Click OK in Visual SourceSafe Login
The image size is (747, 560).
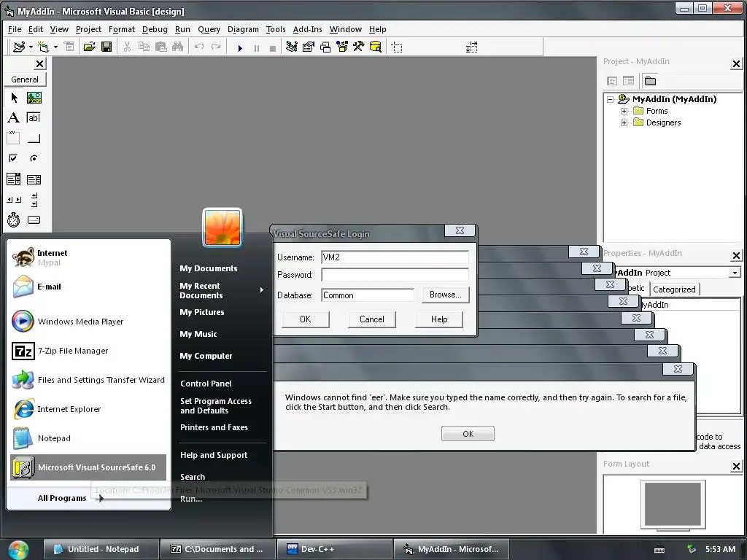306,319
